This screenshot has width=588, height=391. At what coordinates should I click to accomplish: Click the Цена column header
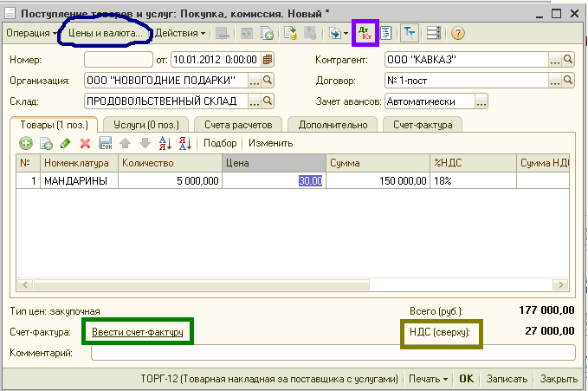(275, 163)
